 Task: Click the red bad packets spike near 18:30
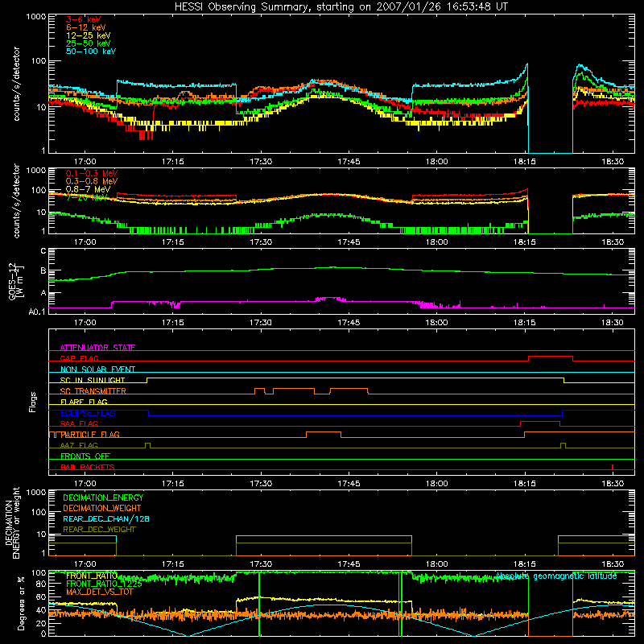coord(613,467)
